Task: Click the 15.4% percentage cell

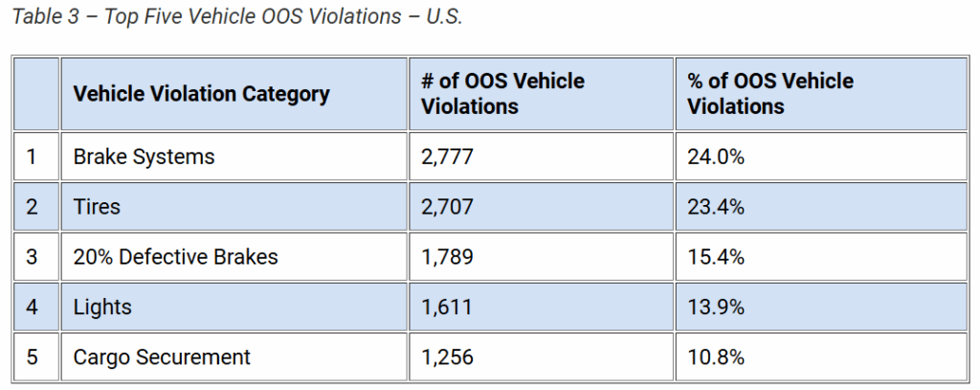Action: tap(716, 257)
